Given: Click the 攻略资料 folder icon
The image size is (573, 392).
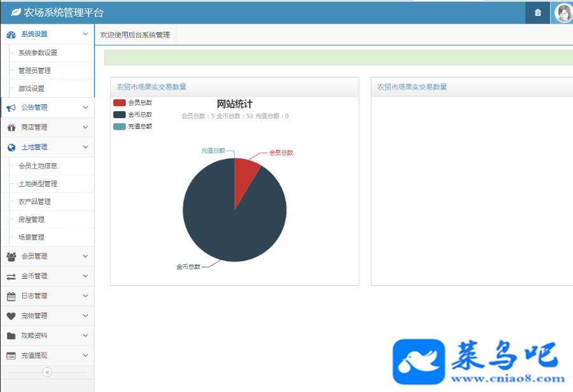Looking at the screenshot, I should point(11,336).
